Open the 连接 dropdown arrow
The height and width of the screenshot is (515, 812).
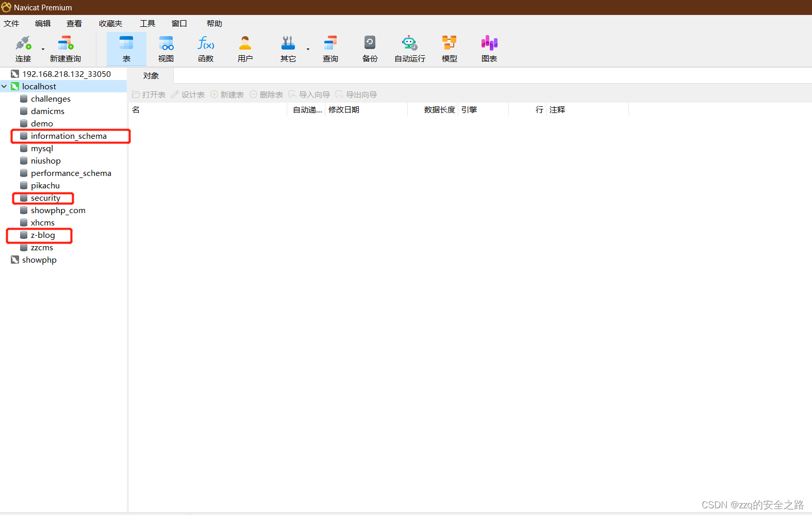click(43, 50)
